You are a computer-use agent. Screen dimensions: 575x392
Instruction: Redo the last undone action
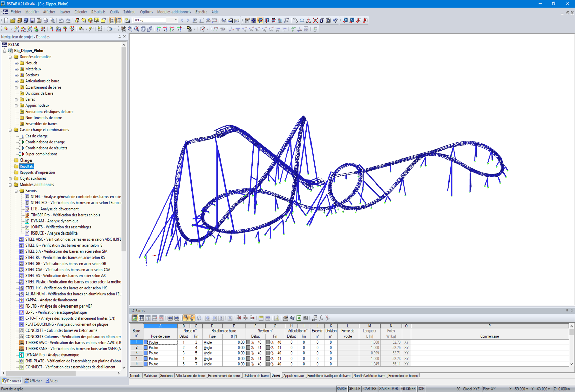pos(68,20)
